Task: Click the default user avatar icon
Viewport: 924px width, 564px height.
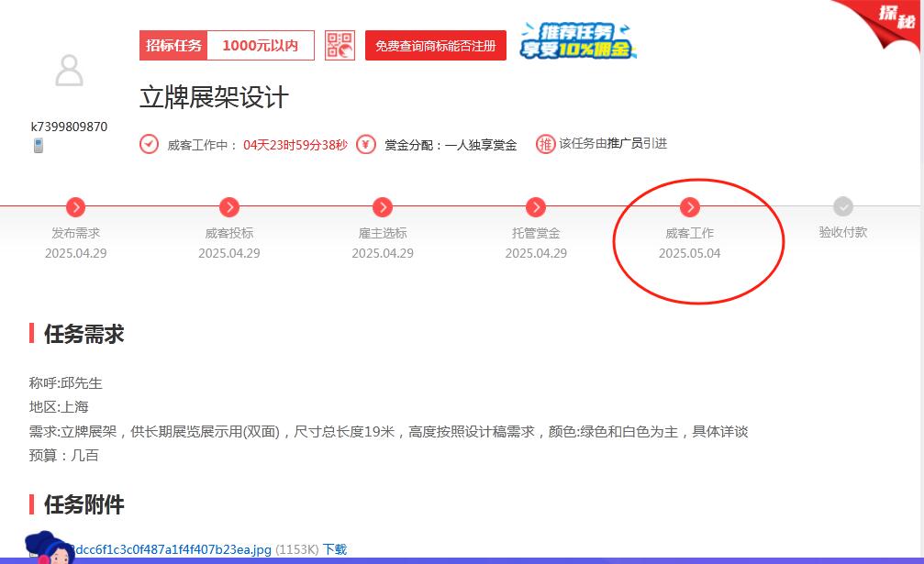Action: [x=69, y=71]
